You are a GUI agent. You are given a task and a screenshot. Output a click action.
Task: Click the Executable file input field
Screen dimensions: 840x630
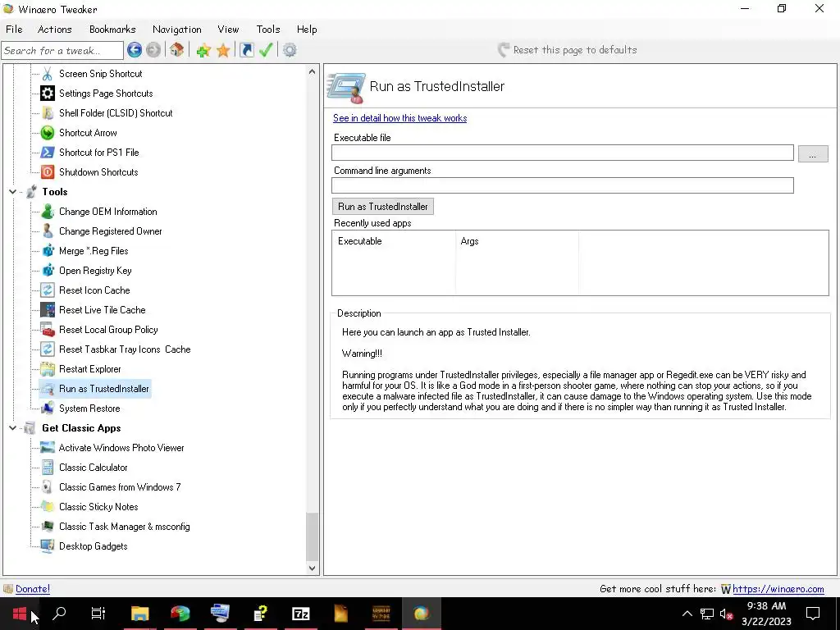coord(563,153)
